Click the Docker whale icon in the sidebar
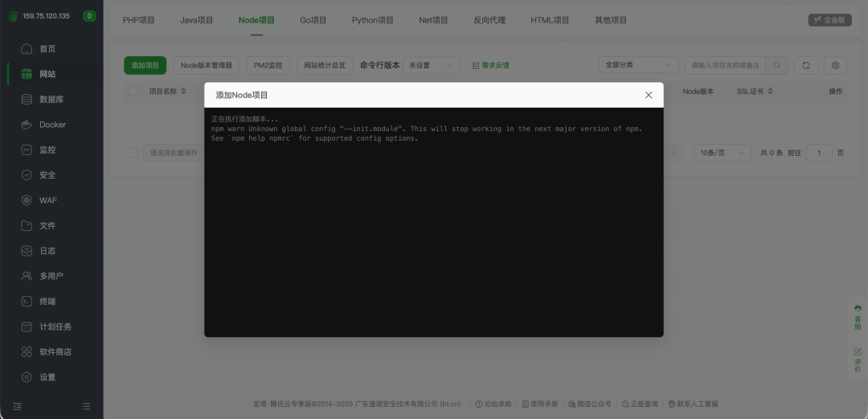The height and width of the screenshot is (419, 868). pyautogui.click(x=27, y=125)
